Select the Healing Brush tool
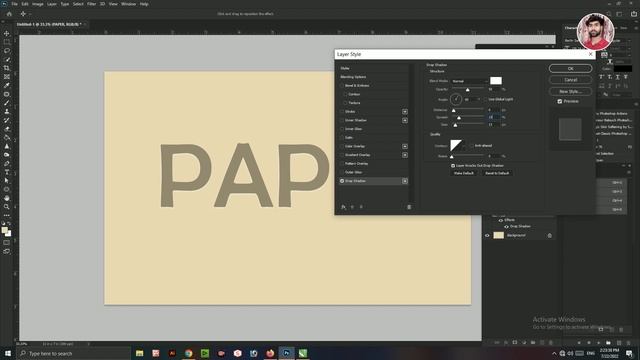The image size is (640, 360). pyautogui.click(x=7, y=94)
